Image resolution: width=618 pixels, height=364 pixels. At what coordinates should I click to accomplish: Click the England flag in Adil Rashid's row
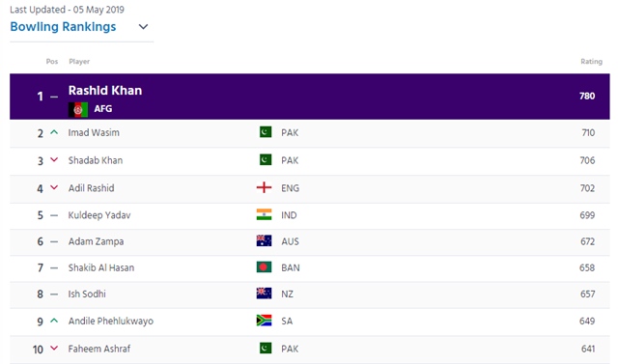(264, 187)
